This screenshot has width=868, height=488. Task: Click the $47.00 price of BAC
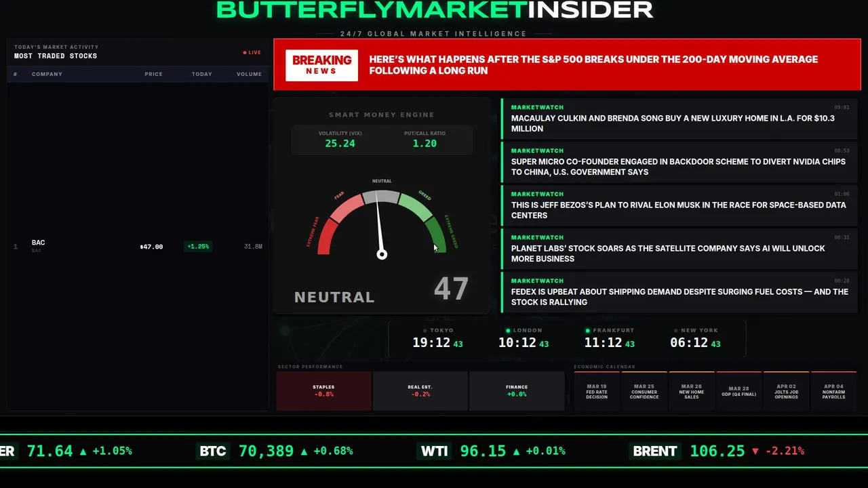coord(151,247)
